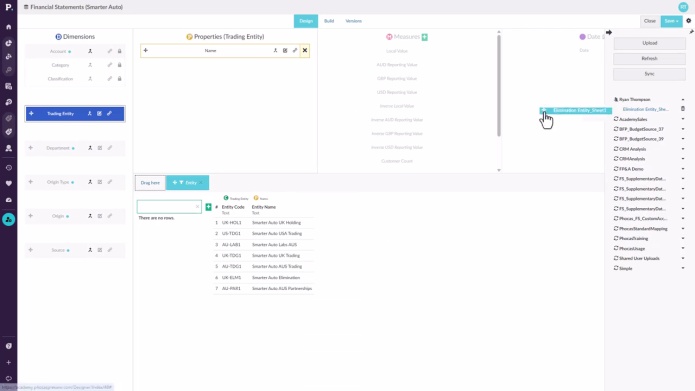Open the settings gear icon beside Save
This screenshot has height=391, width=695.
coord(688,21)
